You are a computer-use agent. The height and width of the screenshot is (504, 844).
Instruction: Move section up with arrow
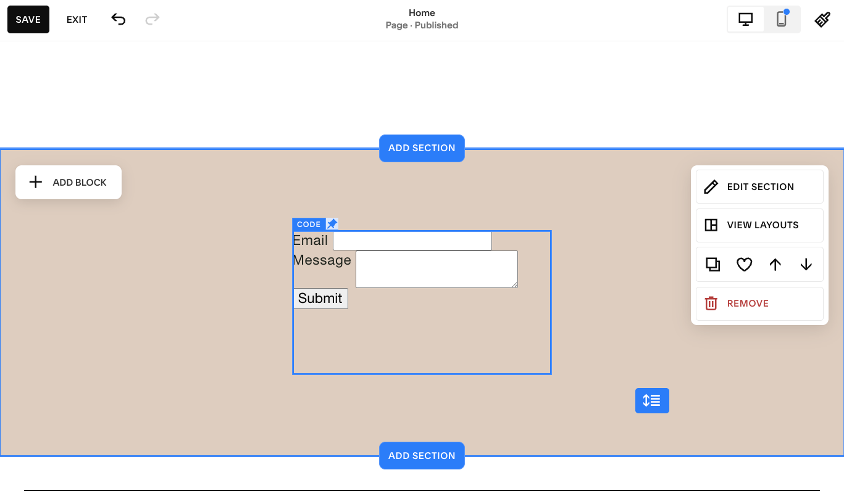tap(775, 265)
